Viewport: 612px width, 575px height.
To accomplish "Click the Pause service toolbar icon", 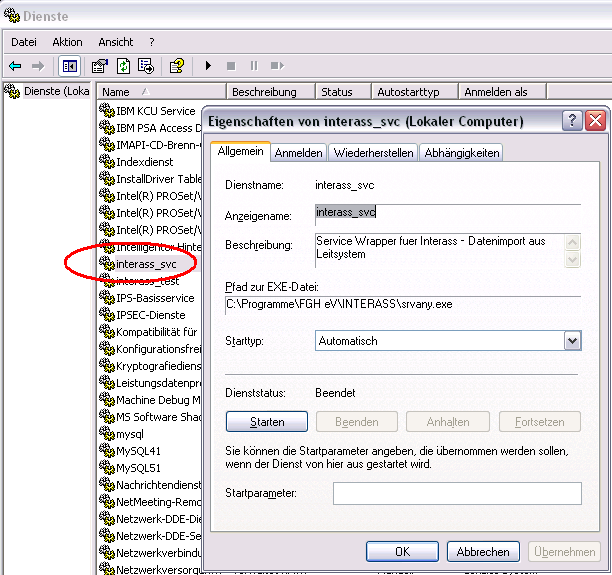I will [254, 66].
